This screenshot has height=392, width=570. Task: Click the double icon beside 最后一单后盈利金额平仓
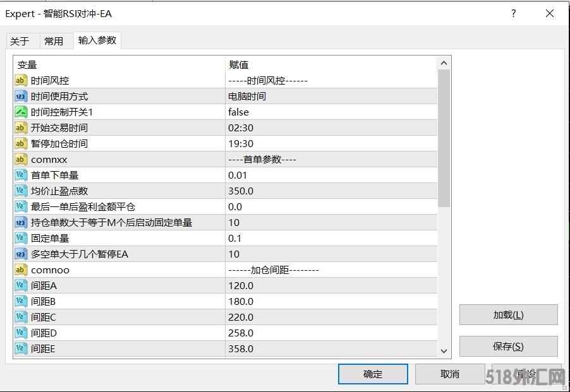(21, 207)
